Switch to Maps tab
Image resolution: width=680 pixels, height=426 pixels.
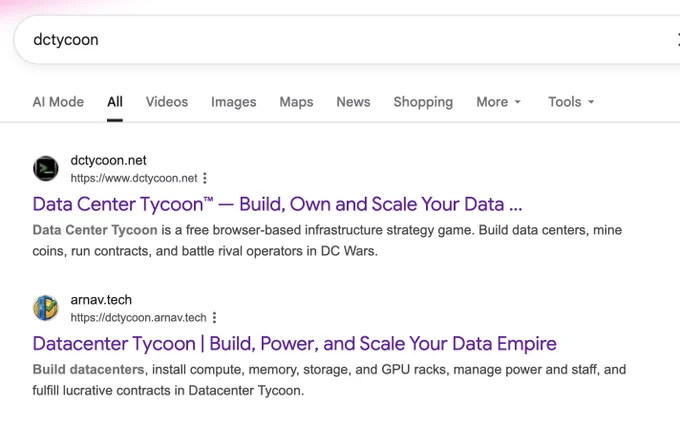[296, 102]
